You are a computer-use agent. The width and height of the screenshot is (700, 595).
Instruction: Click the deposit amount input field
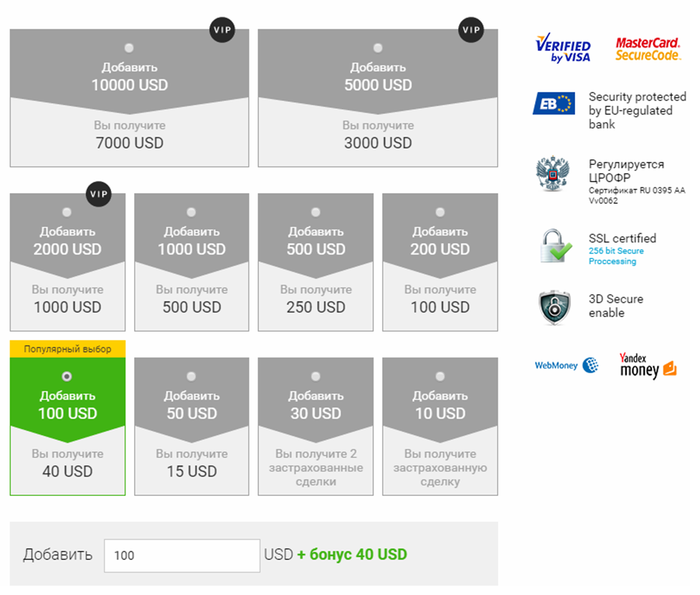click(x=181, y=556)
